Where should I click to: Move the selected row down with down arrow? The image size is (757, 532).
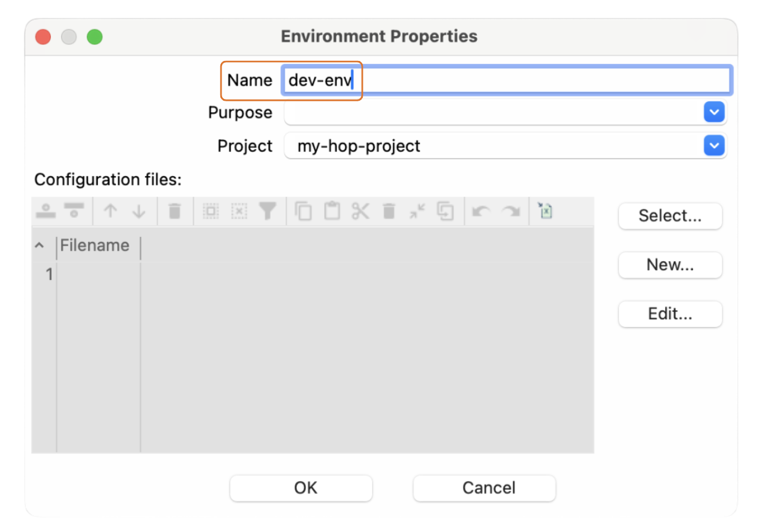pyautogui.click(x=139, y=212)
